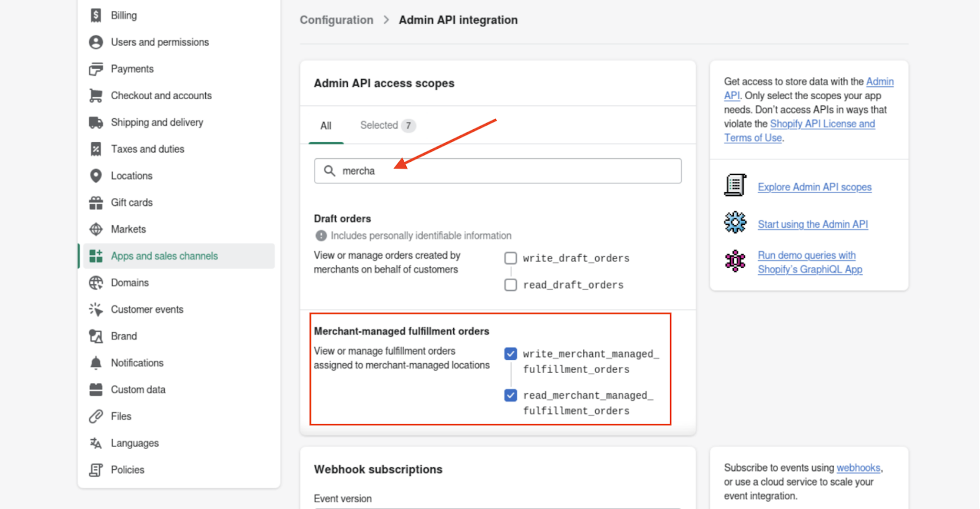
Task: Click the Files paperclip icon
Action: click(96, 417)
